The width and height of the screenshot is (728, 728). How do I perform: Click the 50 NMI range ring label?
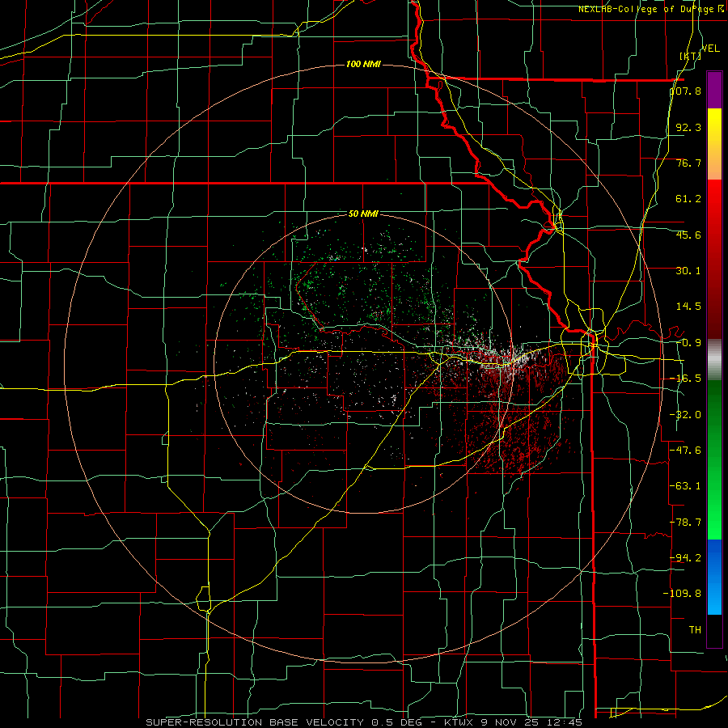pyautogui.click(x=363, y=214)
